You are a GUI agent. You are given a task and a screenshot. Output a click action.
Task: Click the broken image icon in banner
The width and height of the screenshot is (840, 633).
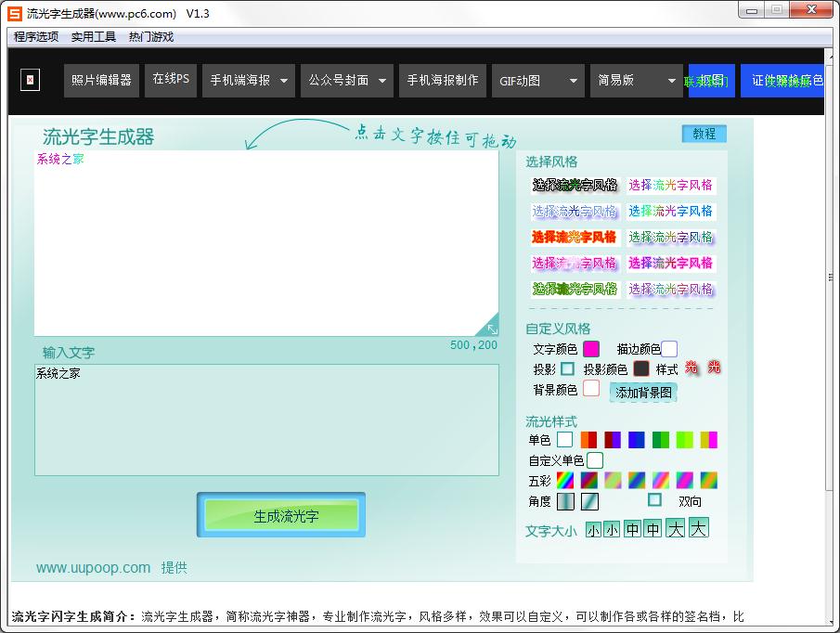click(31, 81)
